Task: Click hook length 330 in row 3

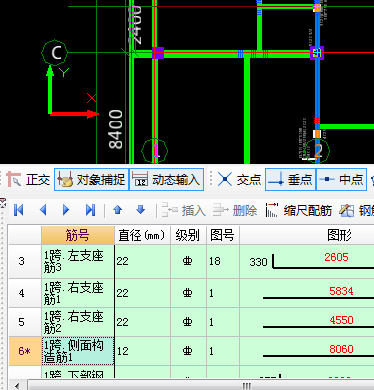Action: pyautogui.click(x=258, y=262)
